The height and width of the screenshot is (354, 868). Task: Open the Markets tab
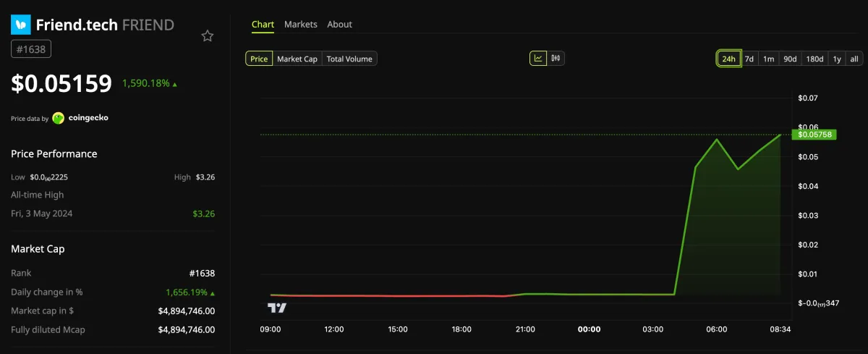point(301,25)
